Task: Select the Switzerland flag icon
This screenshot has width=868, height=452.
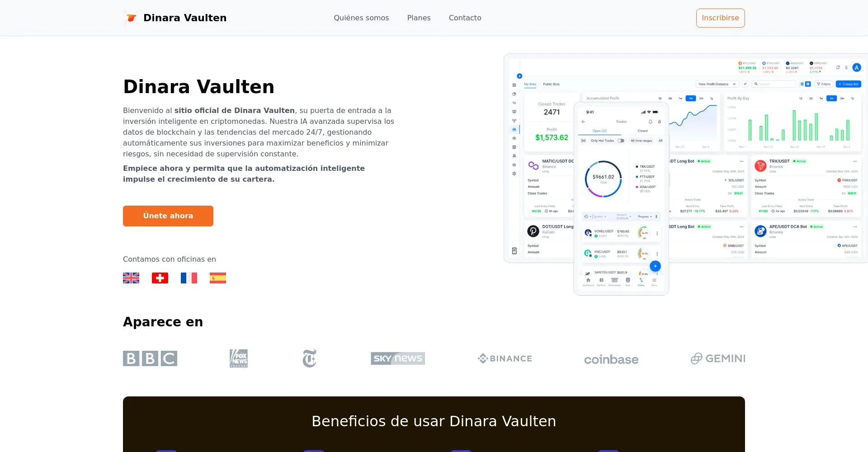Action: click(160, 278)
